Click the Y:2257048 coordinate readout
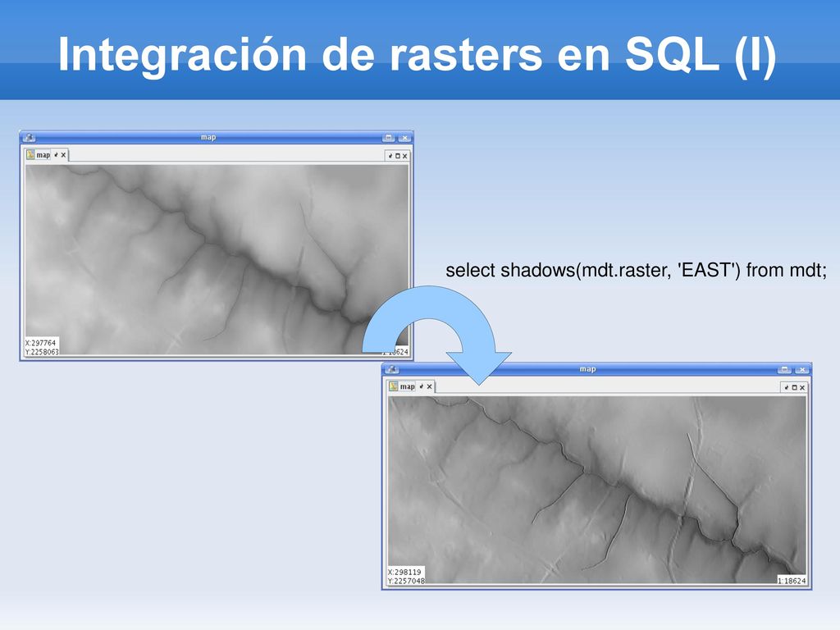Image resolution: width=840 pixels, height=630 pixels. [407, 581]
